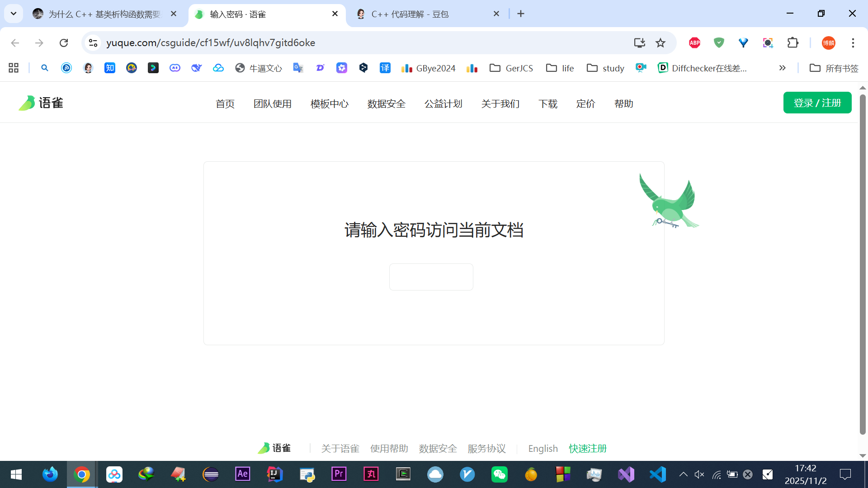
Task: Click the Diffchecker在线差异 bookmark
Action: click(x=703, y=68)
